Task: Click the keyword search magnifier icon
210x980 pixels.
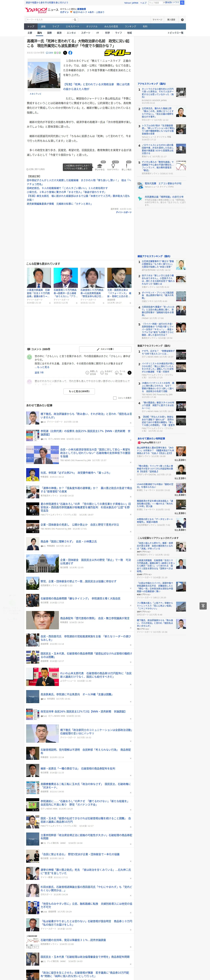Action: (x=75, y=19)
